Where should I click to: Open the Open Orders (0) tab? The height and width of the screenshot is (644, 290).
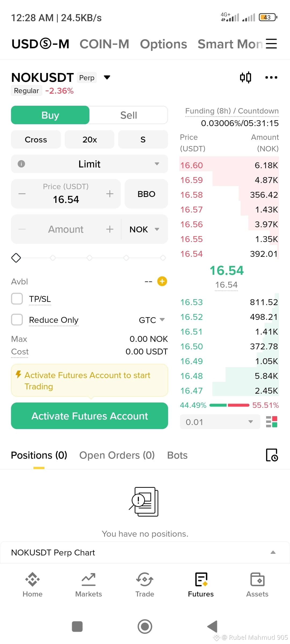click(x=117, y=455)
